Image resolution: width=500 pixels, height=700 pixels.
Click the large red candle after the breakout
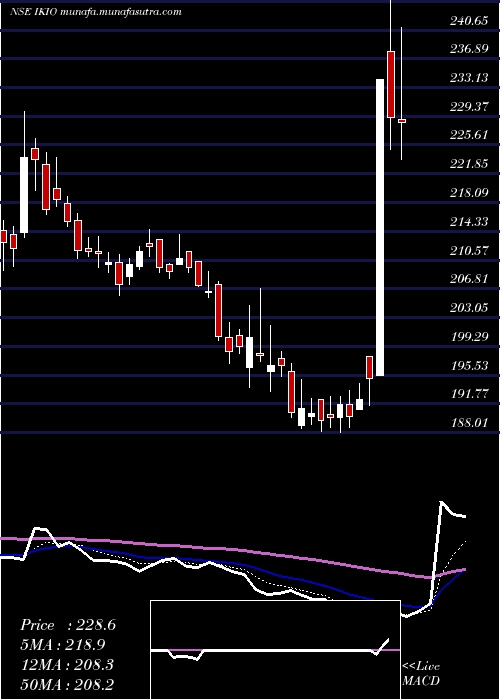click(x=391, y=84)
